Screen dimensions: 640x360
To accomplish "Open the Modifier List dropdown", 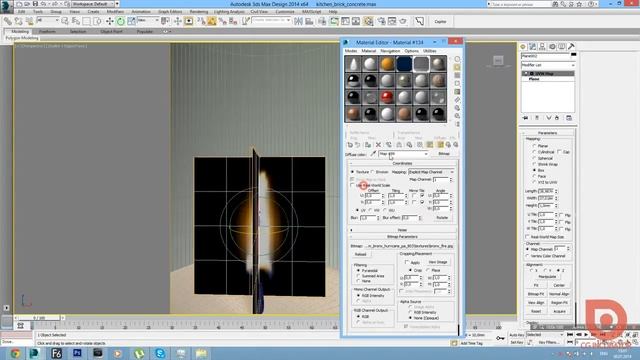I will [548, 65].
